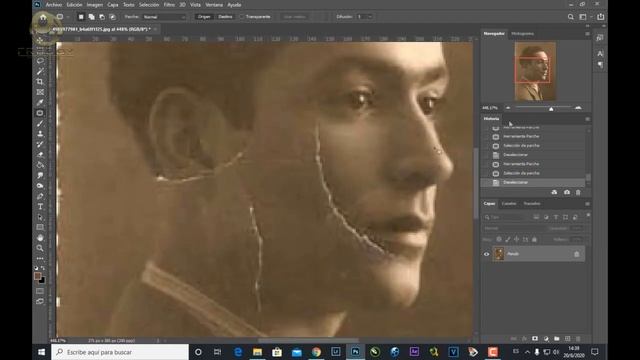
Task: Select the Brush tool
Action: 40,123
